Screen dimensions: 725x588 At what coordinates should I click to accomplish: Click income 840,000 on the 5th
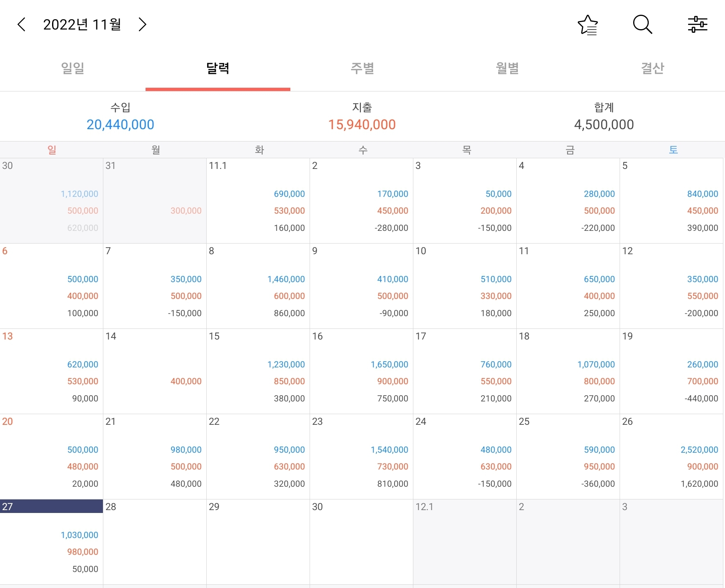tap(703, 194)
